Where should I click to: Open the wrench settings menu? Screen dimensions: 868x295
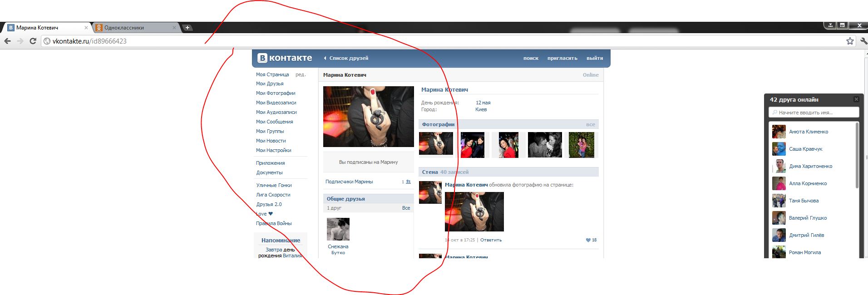coord(863,41)
